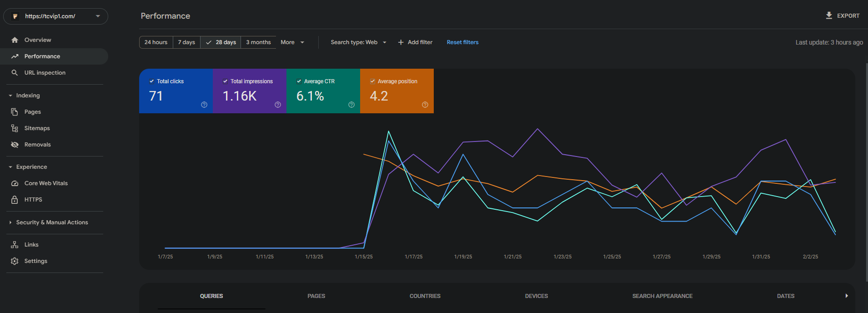Click the Export download icon
The width and height of the screenshot is (868, 313).
pos(829,15)
